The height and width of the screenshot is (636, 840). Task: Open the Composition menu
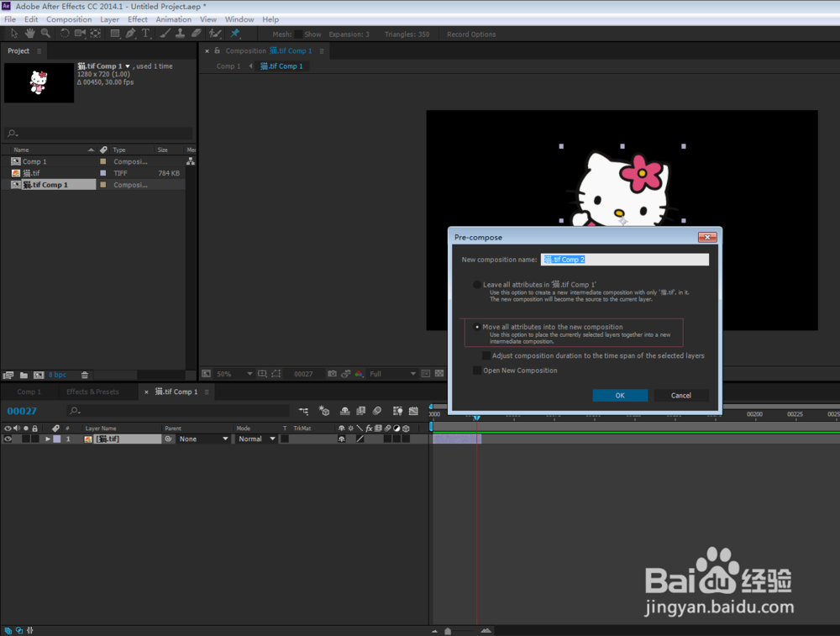pyautogui.click(x=69, y=19)
